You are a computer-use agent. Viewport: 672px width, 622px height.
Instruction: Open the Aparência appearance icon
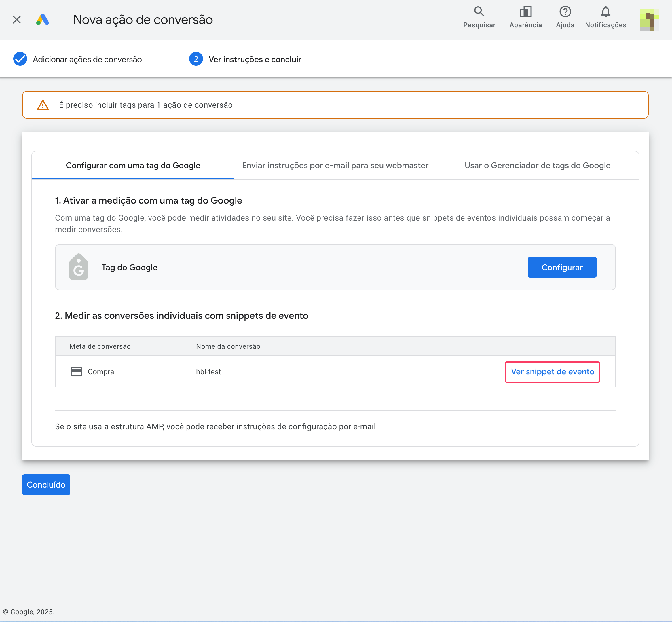point(525,12)
